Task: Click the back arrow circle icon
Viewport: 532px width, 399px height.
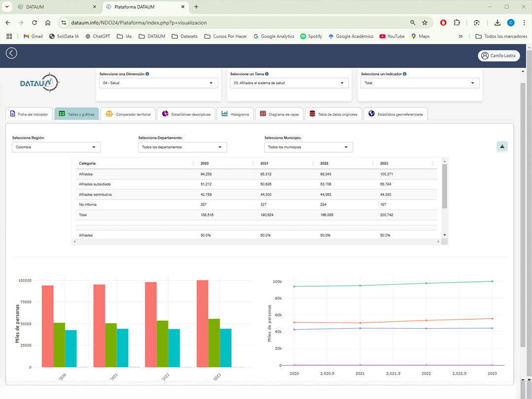Action: 11,53
